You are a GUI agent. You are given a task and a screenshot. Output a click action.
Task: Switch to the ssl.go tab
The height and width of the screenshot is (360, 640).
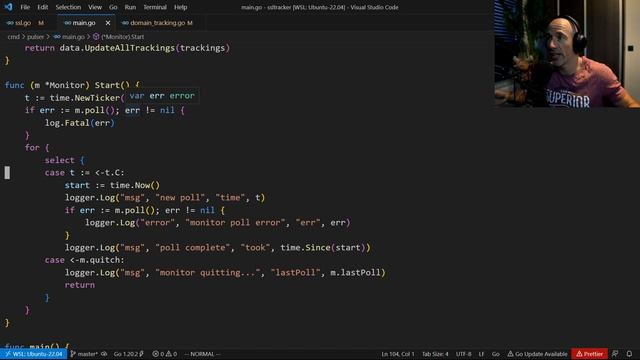24,23
